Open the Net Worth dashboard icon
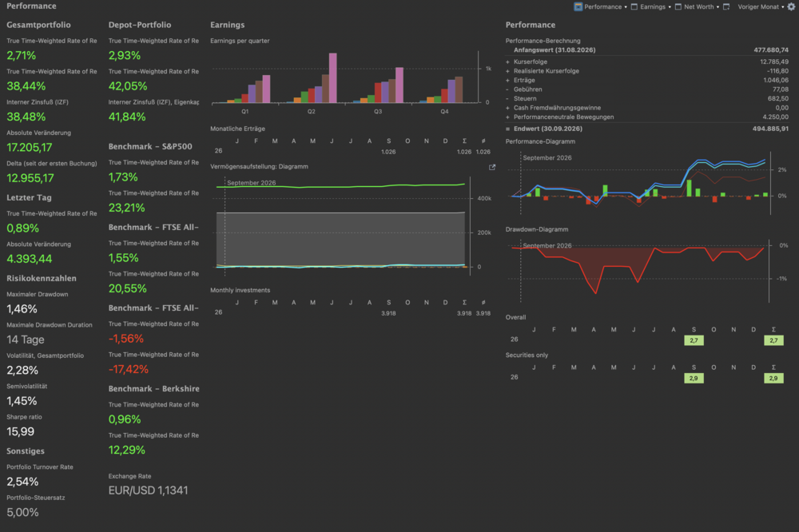This screenshot has width=799, height=532. [x=678, y=6]
